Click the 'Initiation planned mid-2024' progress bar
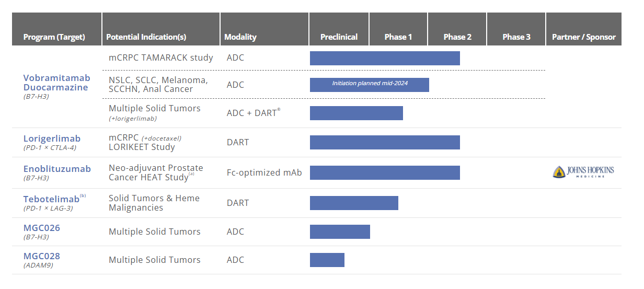This screenshot has width=644, height=289. (x=370, y=85)
